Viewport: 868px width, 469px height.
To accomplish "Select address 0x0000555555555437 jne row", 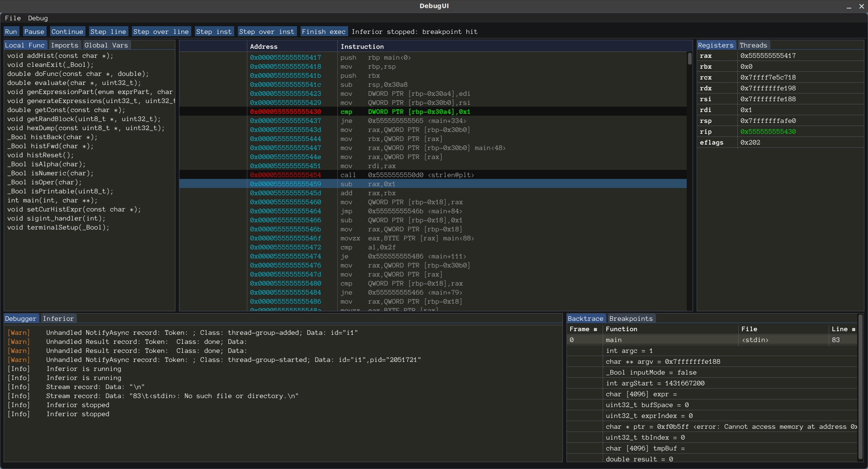I will [x=433, y=121].
